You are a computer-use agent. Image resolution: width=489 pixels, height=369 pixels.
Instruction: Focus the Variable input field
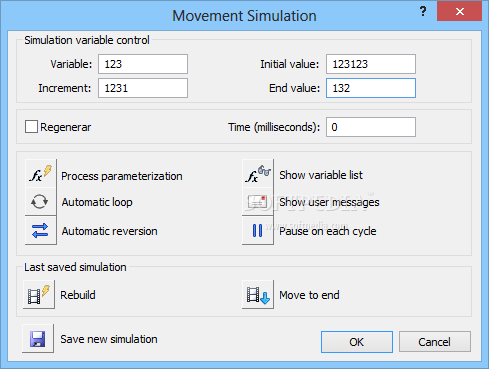click(143, 64)
